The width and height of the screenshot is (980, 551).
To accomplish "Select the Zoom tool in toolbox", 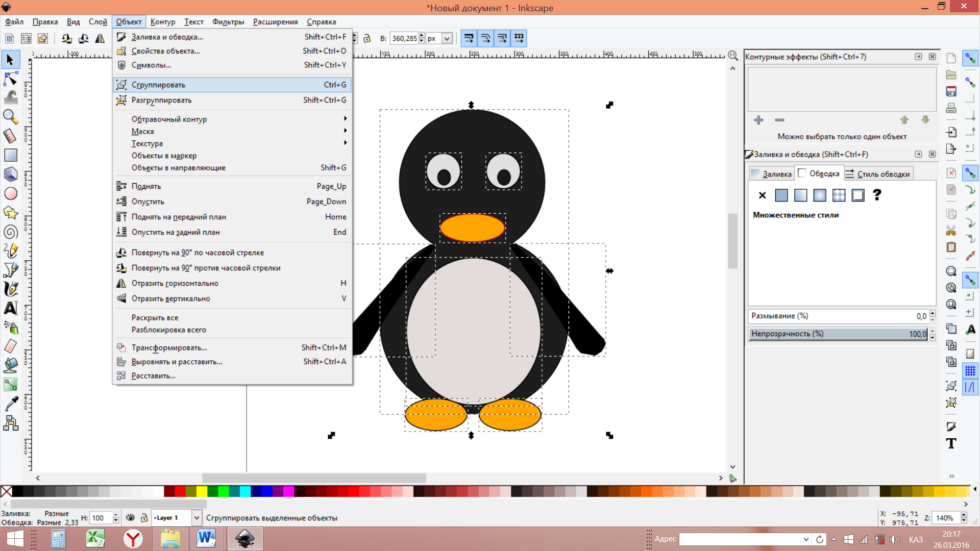I will (10, 117).
